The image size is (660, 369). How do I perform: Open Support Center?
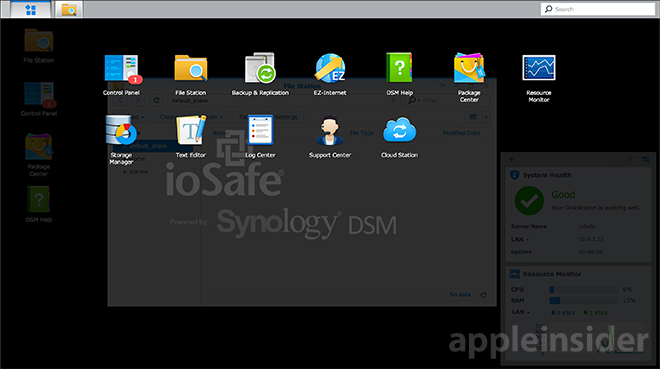click(330, 137)
